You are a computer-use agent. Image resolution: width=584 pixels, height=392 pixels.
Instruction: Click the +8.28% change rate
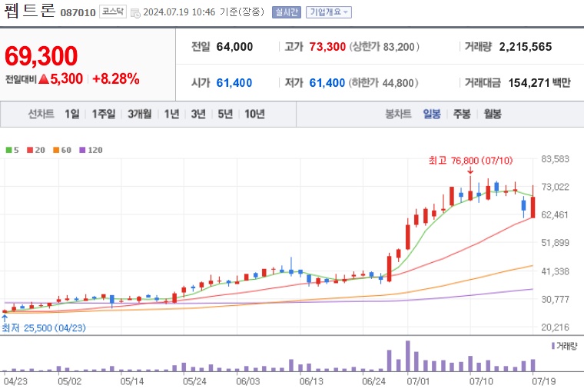tap(116, 79)
